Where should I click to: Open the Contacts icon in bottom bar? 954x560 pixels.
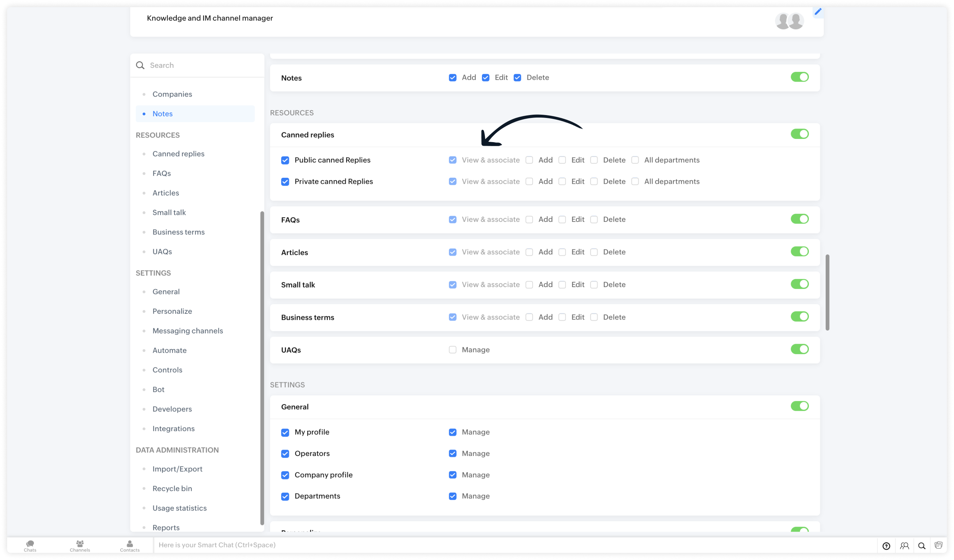(x=129, y=545)
